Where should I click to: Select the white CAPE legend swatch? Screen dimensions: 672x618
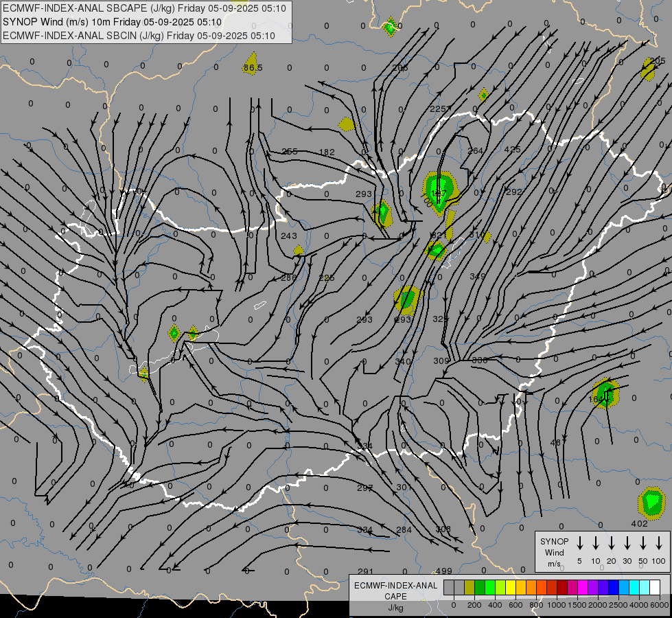coord(654,588)
